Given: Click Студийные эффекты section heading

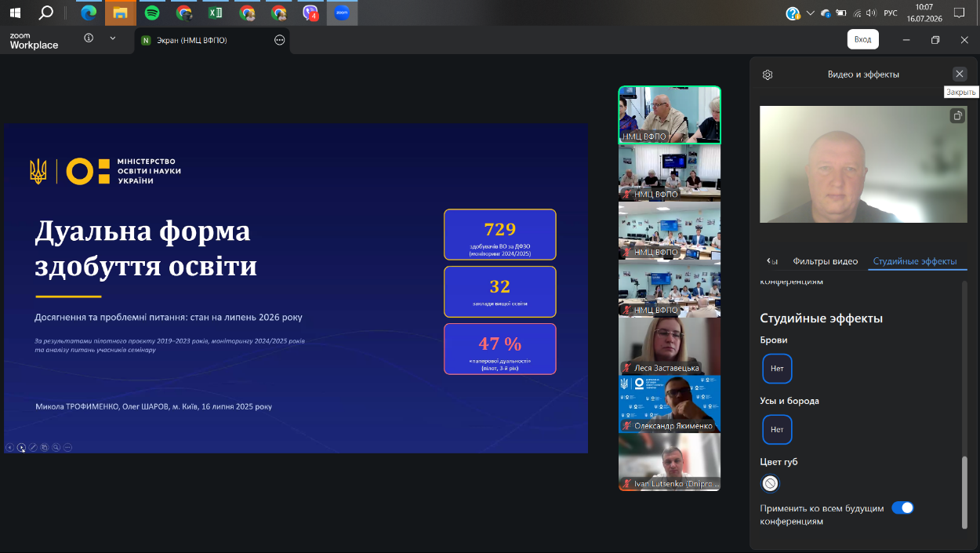Looking at the screenshot, I should pyautogui.click(x=822, y=318).
